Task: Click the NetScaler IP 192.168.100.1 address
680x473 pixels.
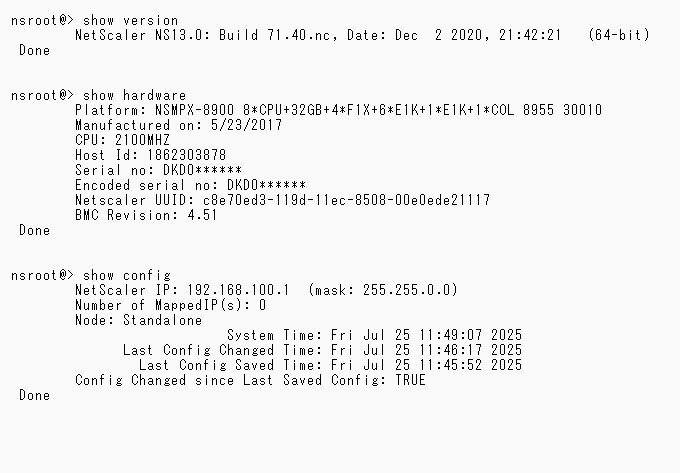Action: (x=239, y=290)
